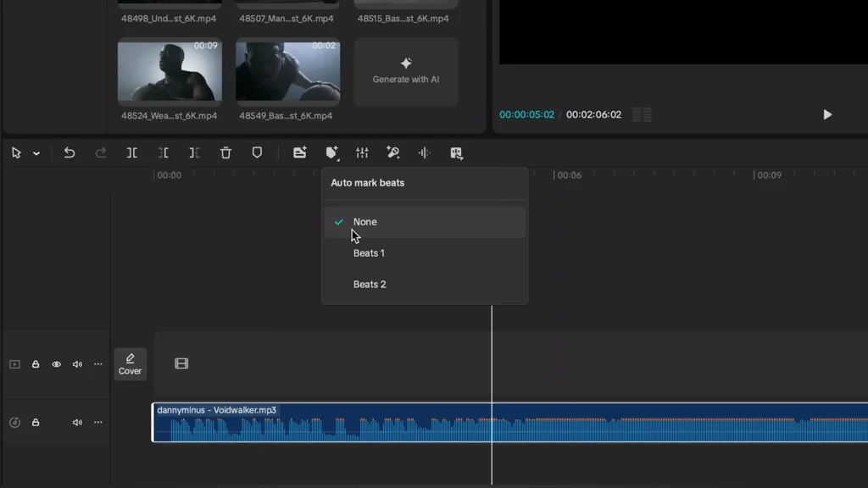Delete selected clip using the trash icon
Screen dimensions: 868x488
pyautogui.click(x=225, y=152)
